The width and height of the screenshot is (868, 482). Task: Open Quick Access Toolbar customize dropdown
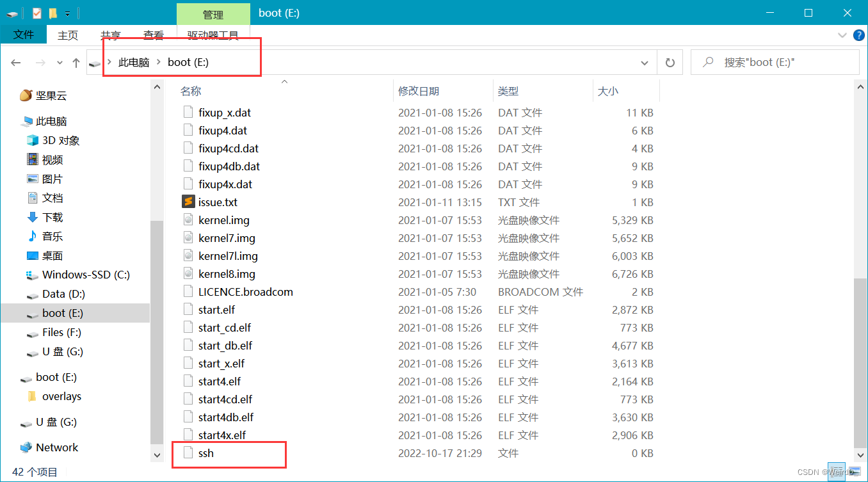tap(68, 13)
